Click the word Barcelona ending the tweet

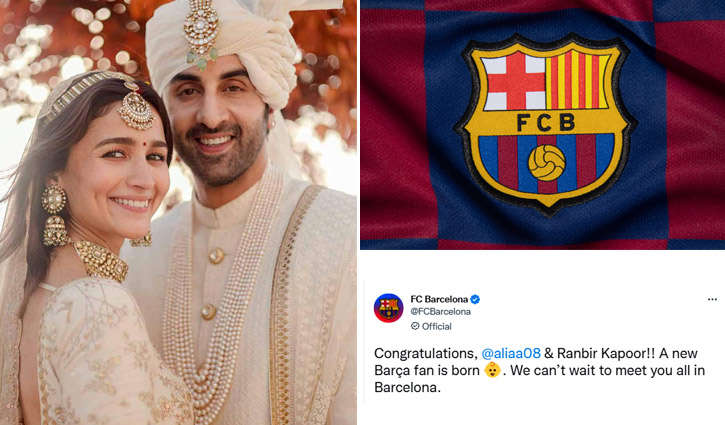tap(407, 388)
